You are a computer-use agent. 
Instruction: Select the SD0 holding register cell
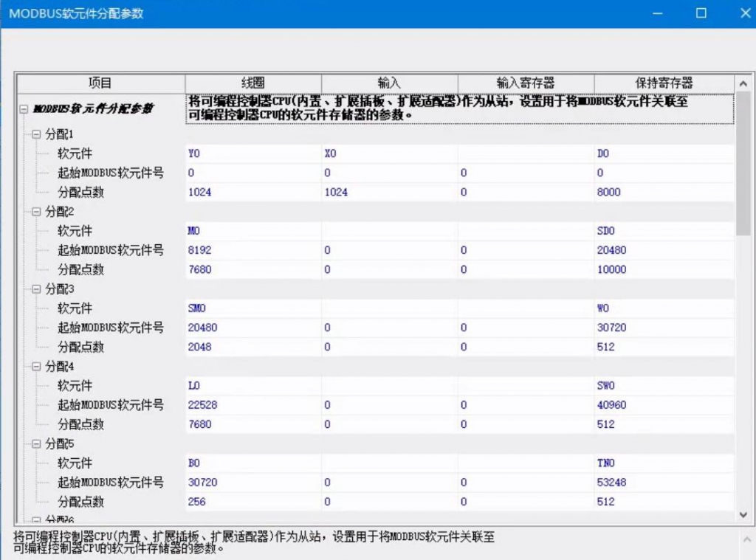(664, 231)
